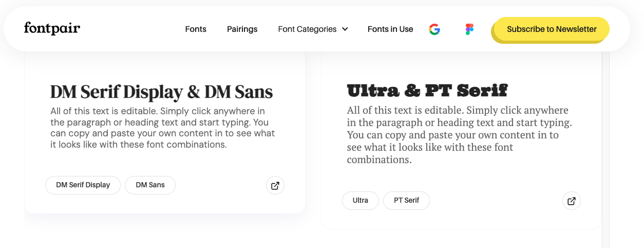Select the DM Sans font tag

click(150, 185)
